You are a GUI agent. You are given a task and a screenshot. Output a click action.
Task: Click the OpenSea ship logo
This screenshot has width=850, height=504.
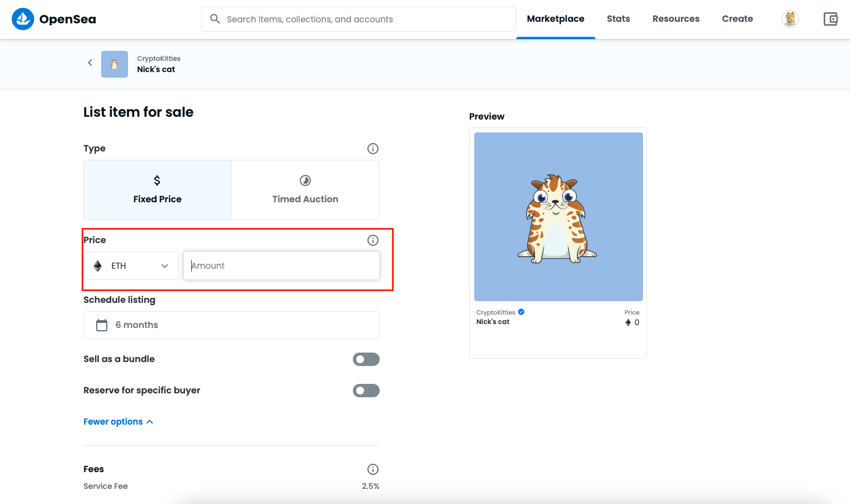click(23, 19)
